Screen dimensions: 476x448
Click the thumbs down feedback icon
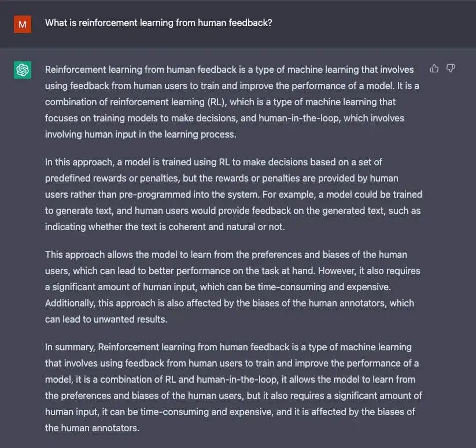pos(451,69)
